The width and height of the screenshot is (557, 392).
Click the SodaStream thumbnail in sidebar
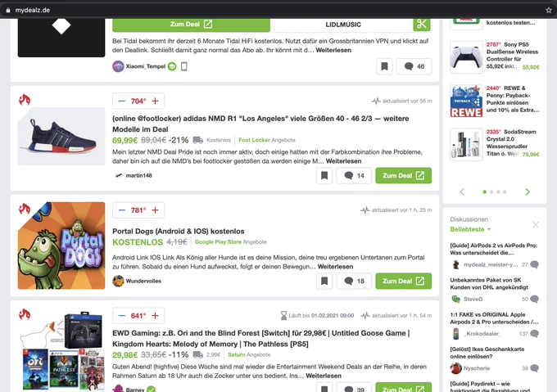click(466, 144)
